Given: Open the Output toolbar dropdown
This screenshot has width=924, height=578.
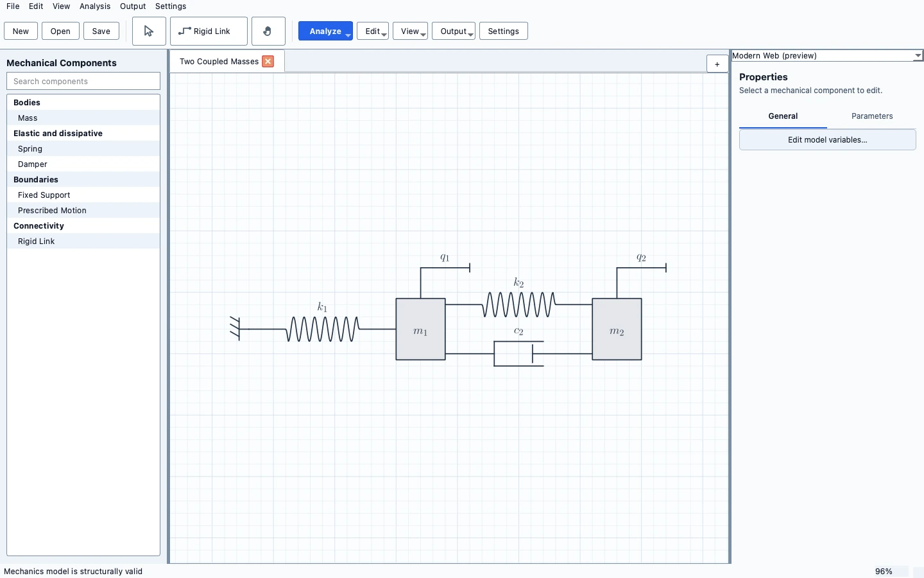Looking at the screenshot, I should (454, 31).
